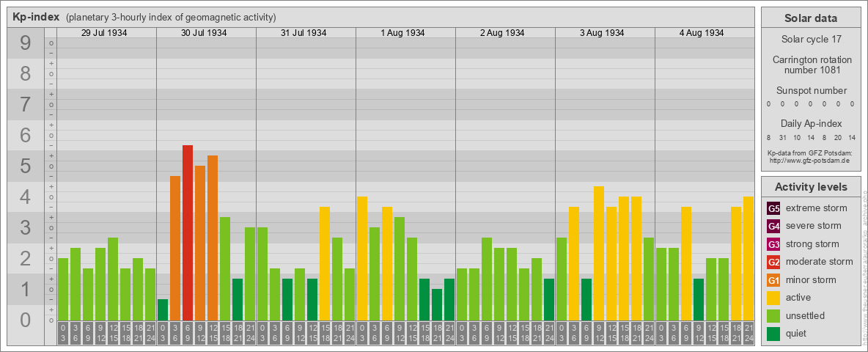The width and height of the screenshot is (868, 352).
Task: Click the tallest yellow bar on 3 Aug 1934
Action: 599,254
